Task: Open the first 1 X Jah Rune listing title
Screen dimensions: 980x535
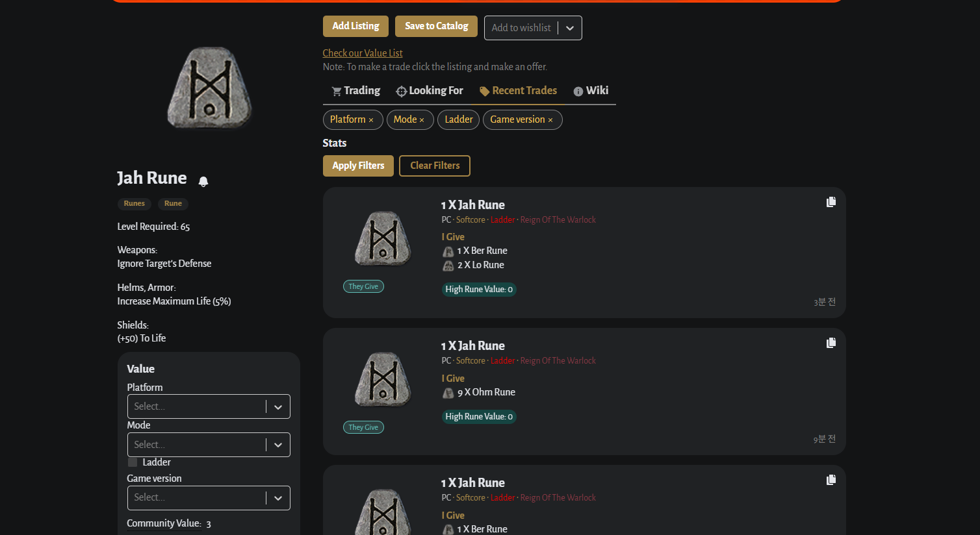Action: tap(472, 205)
